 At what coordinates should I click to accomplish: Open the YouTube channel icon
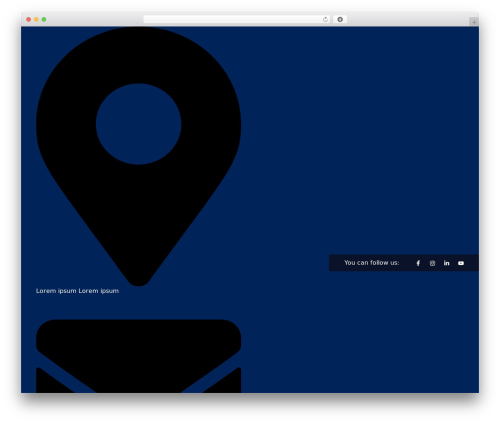(x=461, y=263)
